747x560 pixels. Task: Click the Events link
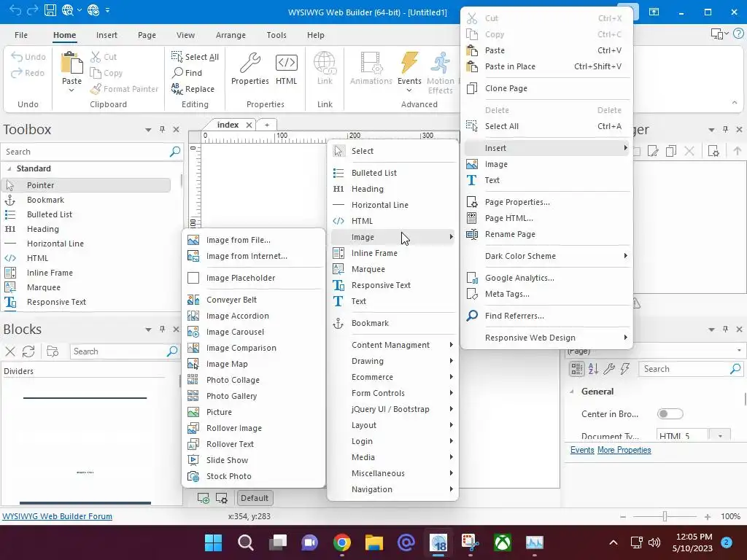(582, 450)
